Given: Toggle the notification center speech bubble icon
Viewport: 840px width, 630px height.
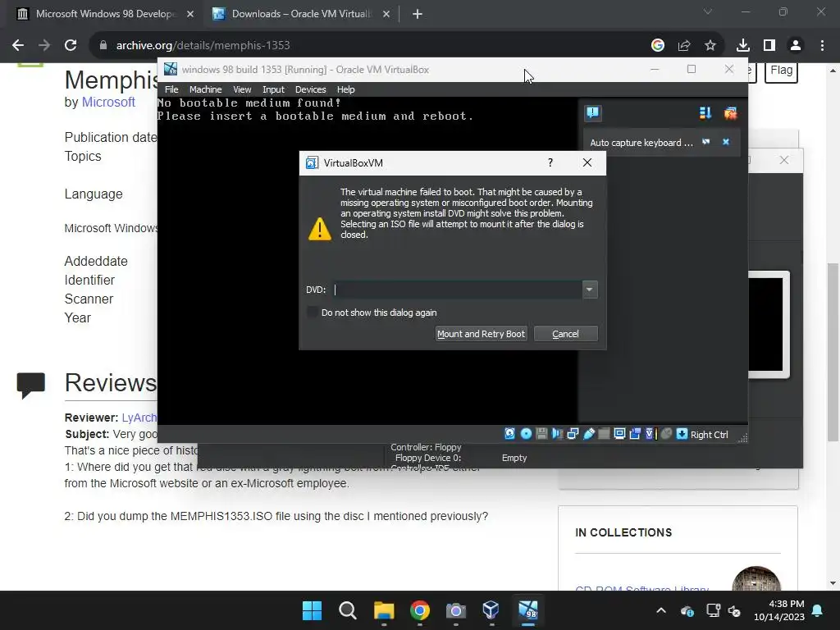Looking at the screenshot, I should 592,113.
